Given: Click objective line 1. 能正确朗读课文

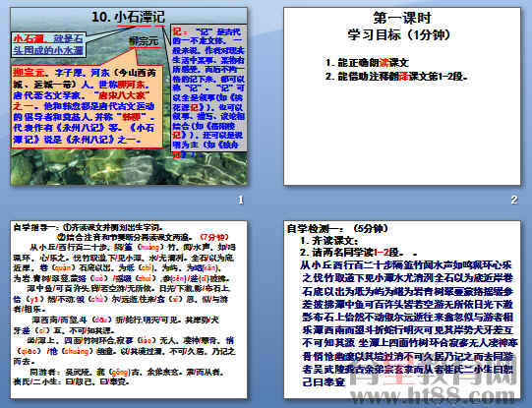Looking at the screenshot, I should click(x=367, y=62).
